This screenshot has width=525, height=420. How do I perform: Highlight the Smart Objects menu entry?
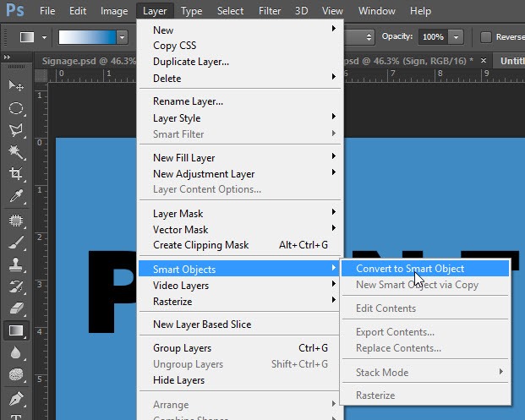pyautogui.click(x=239, y=269)
